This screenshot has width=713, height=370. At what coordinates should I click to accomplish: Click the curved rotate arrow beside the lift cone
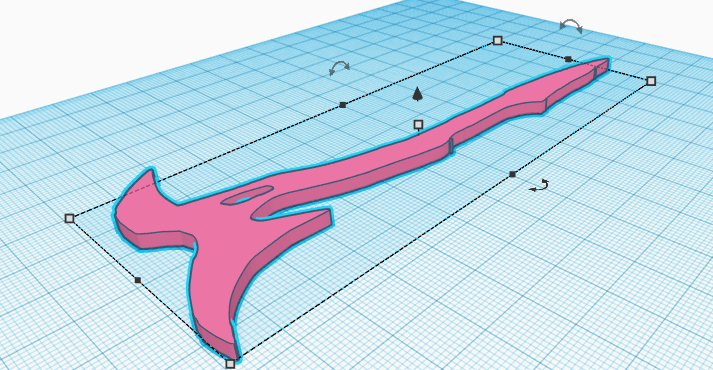(x=340, y=68)
